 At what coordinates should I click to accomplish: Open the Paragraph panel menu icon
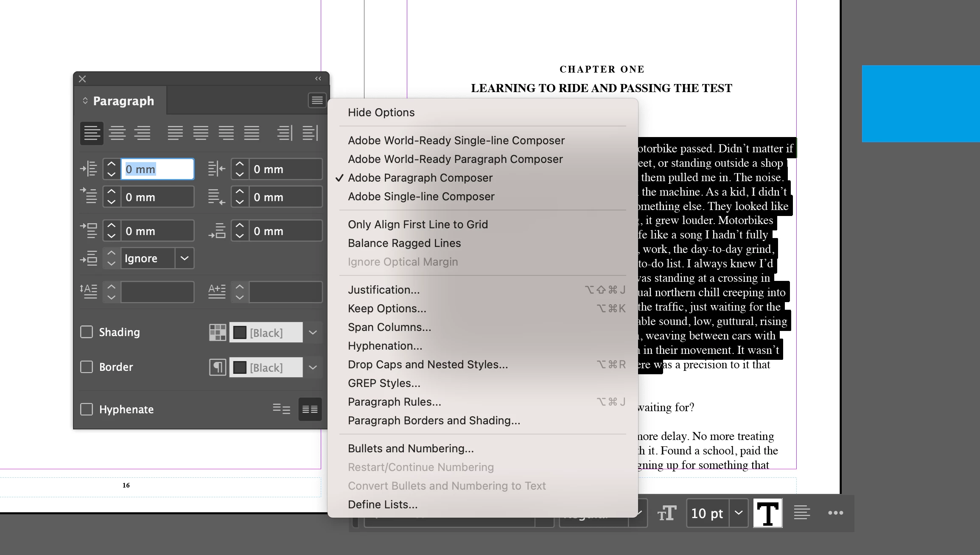click(317, 101)
